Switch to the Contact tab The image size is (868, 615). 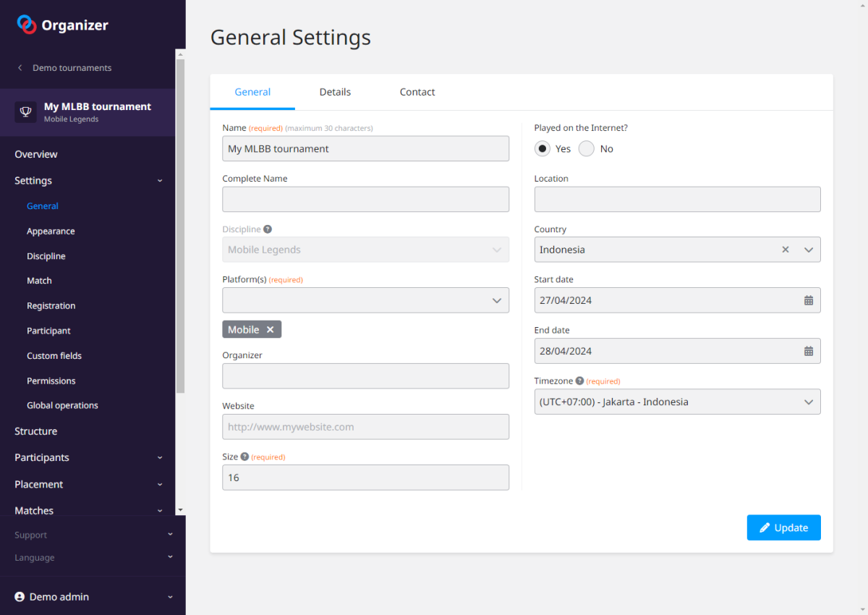(x=417, y=92)
